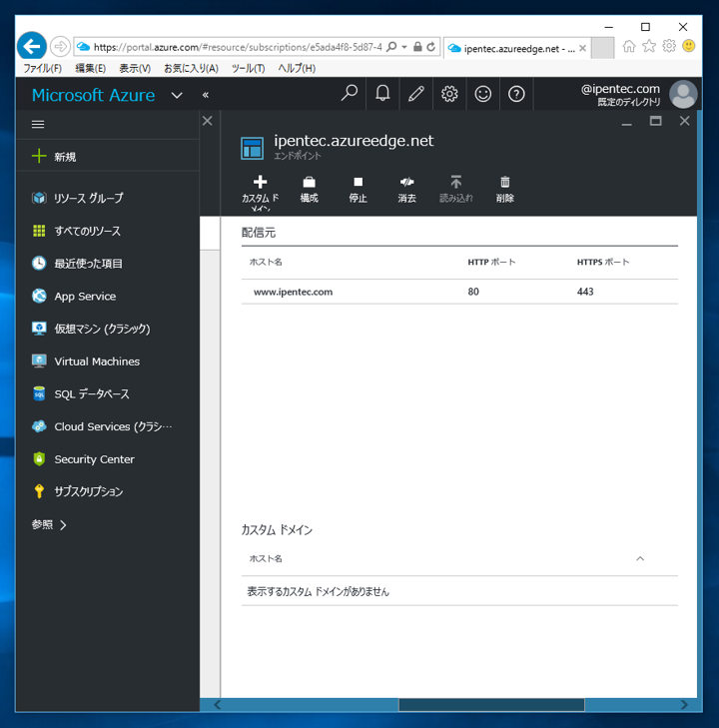Open Azure notifications bell
This screenshot has width=719, height=728.
coord(382,94)
